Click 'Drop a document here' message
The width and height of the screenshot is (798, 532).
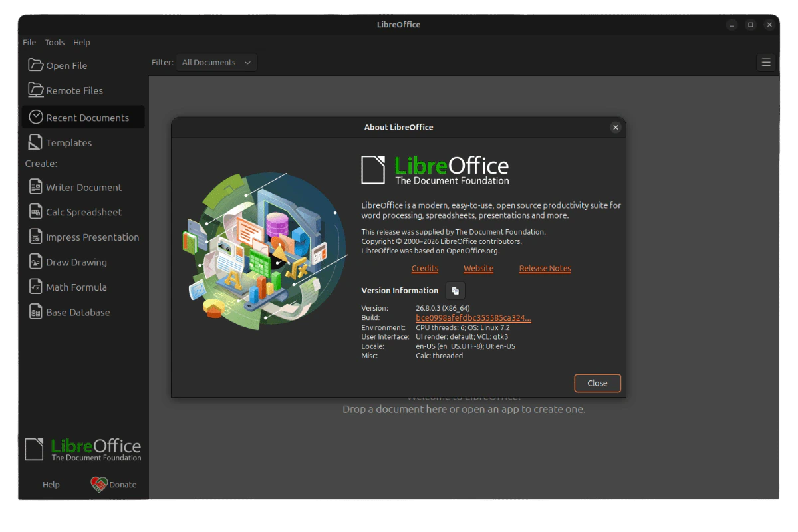(x=464, y=409)
